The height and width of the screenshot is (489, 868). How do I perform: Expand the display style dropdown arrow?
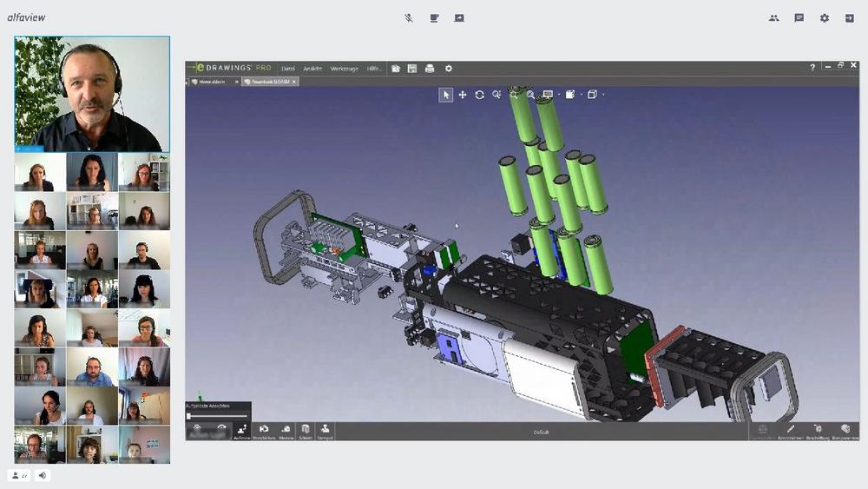[559, 95]
